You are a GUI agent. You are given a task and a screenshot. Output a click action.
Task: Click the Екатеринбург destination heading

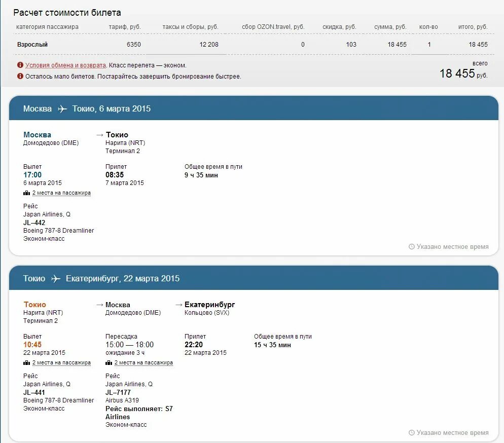209,304
